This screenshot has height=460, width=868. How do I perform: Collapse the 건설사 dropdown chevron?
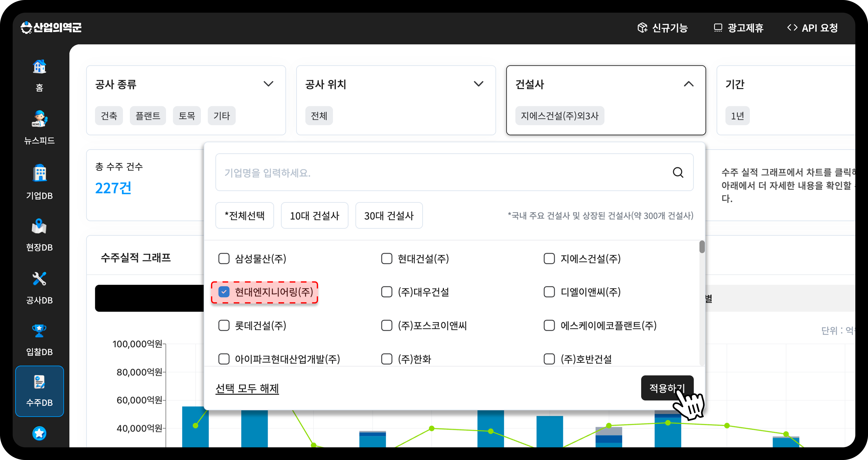[x=689, y=84]
